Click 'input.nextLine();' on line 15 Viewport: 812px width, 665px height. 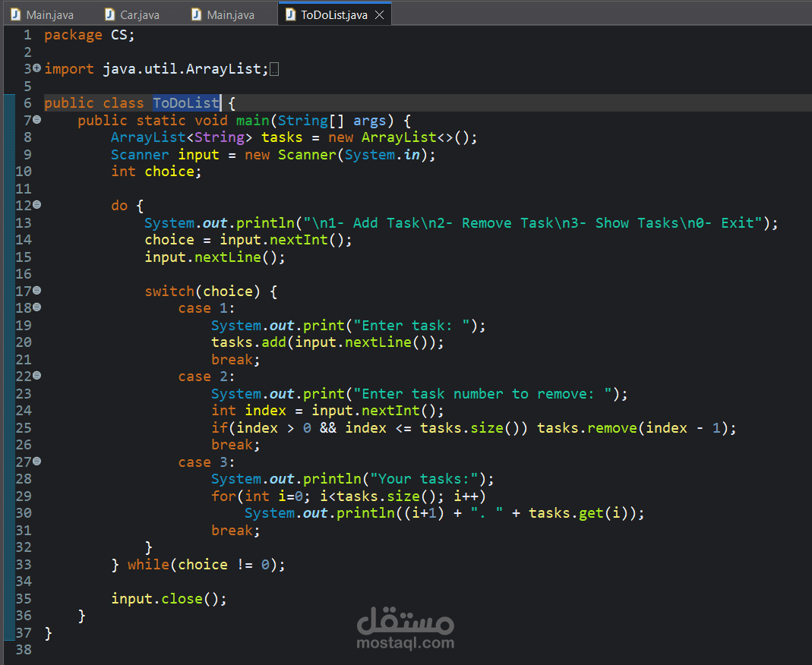pyautogui.click(x=214, y=257)
